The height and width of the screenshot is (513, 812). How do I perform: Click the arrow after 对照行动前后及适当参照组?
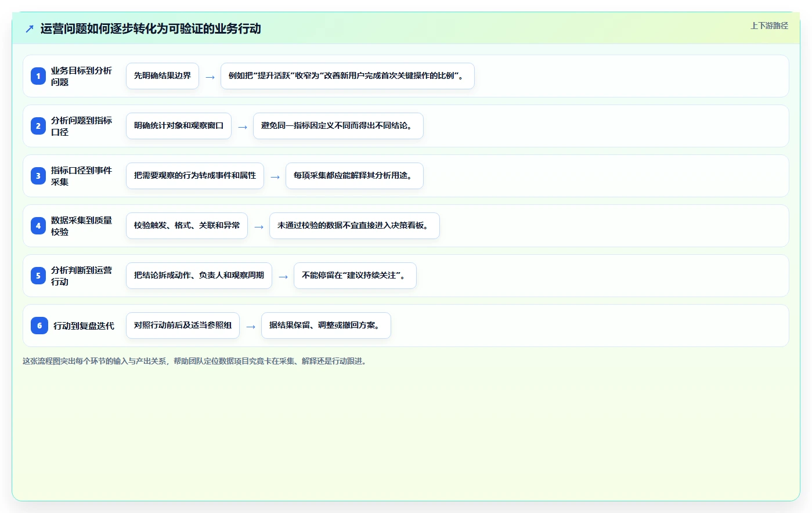pyautogui.click(x=251, y=327)
